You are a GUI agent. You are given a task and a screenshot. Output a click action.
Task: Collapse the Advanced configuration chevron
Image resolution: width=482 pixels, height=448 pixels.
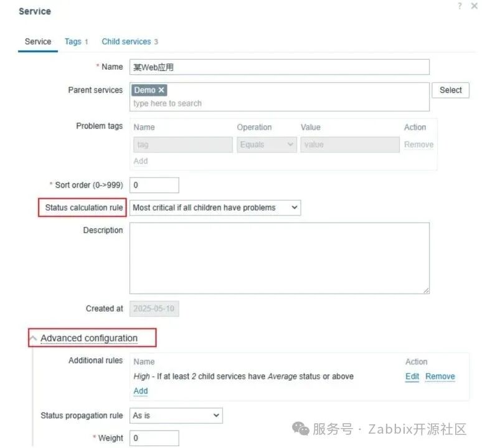[33, 338]
